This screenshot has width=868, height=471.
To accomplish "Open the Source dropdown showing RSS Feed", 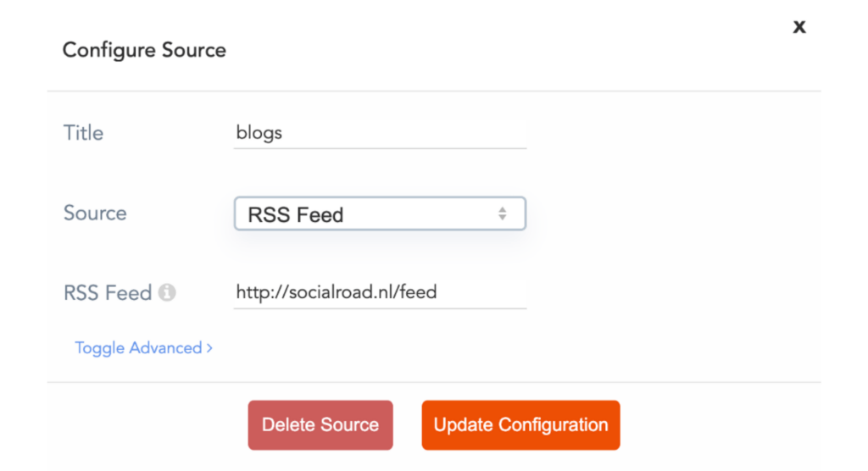I will coord(380,213).
